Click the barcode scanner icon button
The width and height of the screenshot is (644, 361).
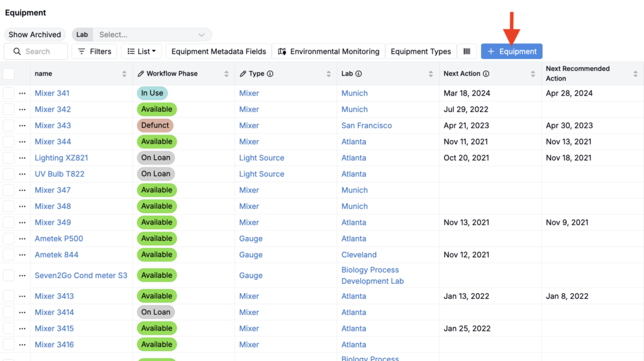pos(467,52)
